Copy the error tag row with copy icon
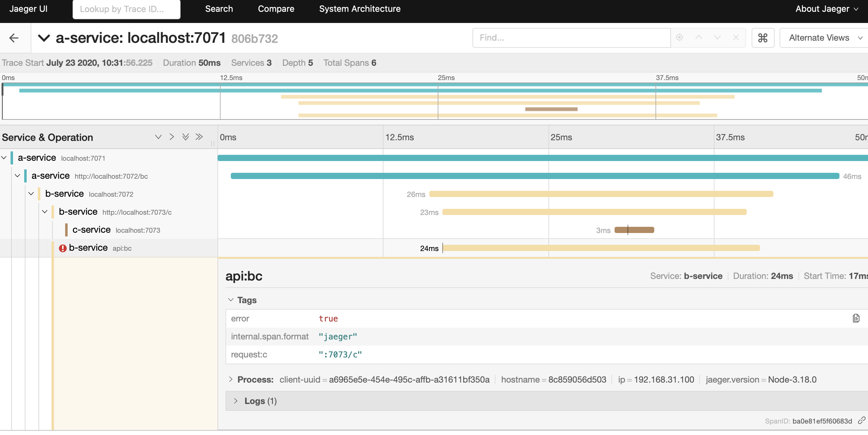The width and height of the screenshot is (868, 435). pos(856,318)
